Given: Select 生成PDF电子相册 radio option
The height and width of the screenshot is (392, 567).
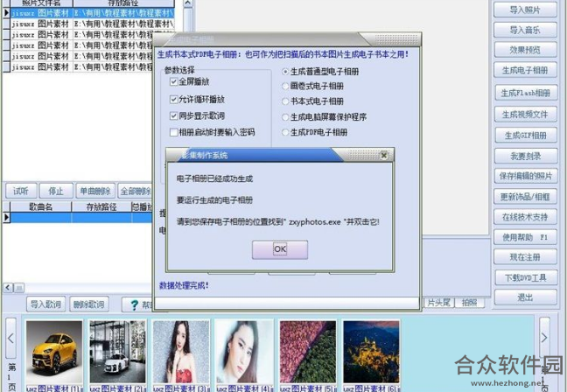Looking at the screenshot, I should point(285,132).
